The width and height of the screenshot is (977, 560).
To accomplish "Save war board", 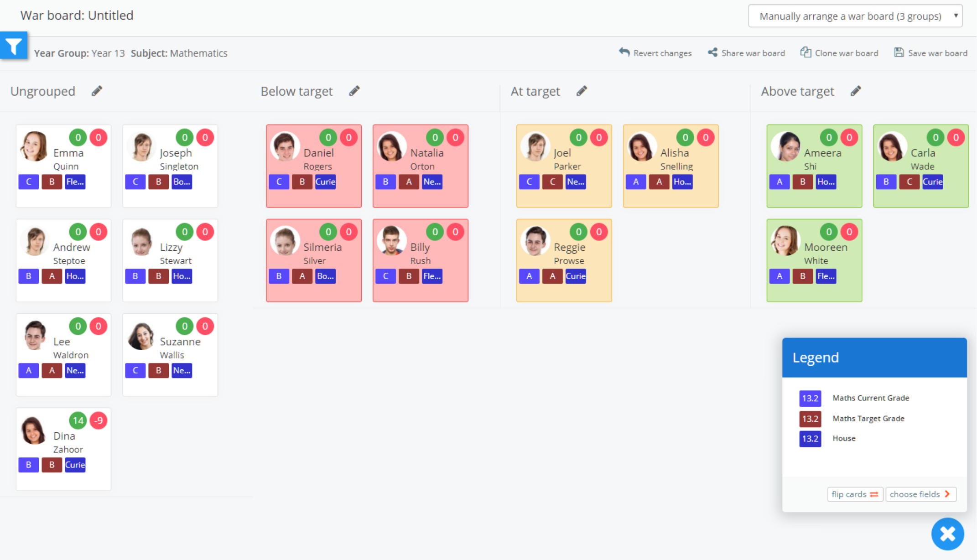I will (x=931, y=53).
